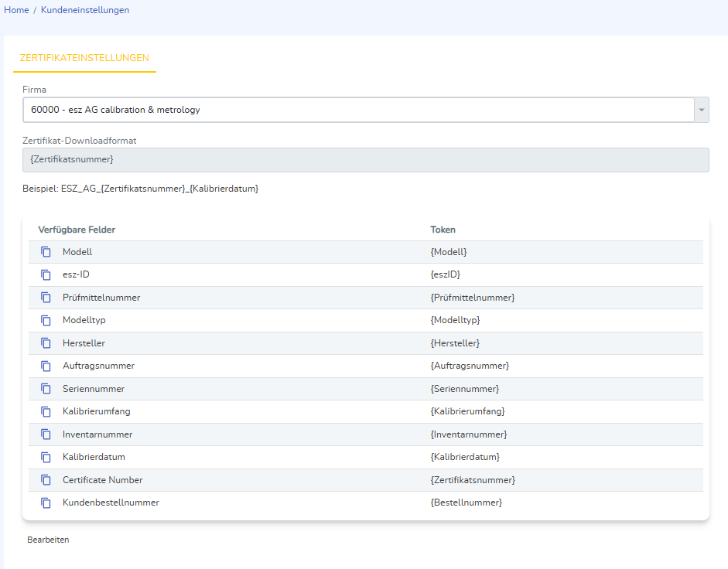Click the Hersteller field name

click(84, 343)
